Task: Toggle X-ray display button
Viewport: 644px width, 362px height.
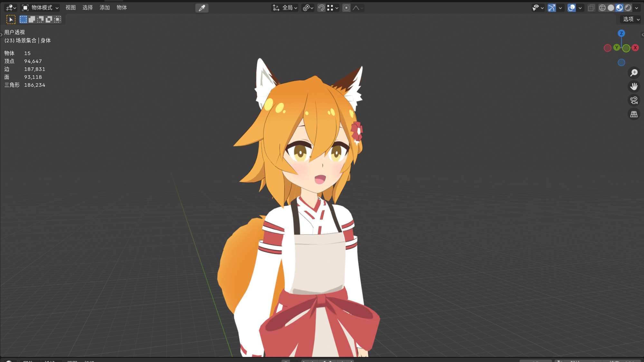Action: (591, 8)
